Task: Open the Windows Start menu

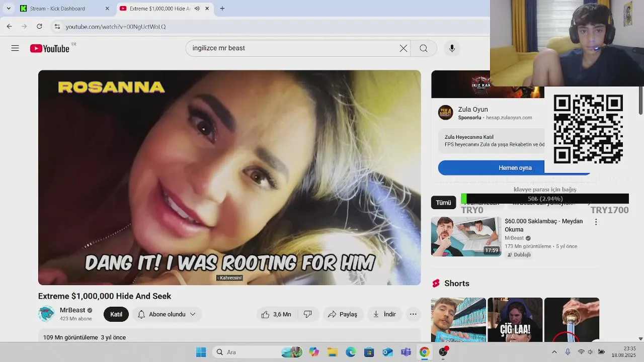Action: pyautogui.click(x=201, y=352)
